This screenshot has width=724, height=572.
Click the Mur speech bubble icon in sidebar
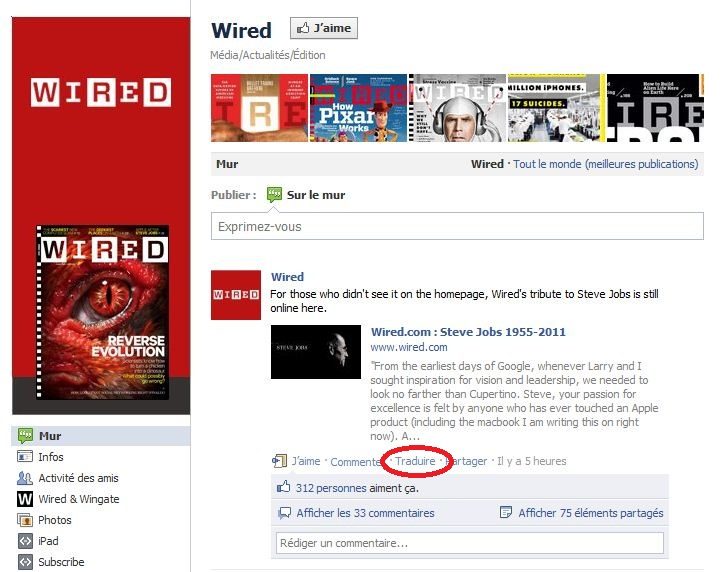click(x=25, y=436)
